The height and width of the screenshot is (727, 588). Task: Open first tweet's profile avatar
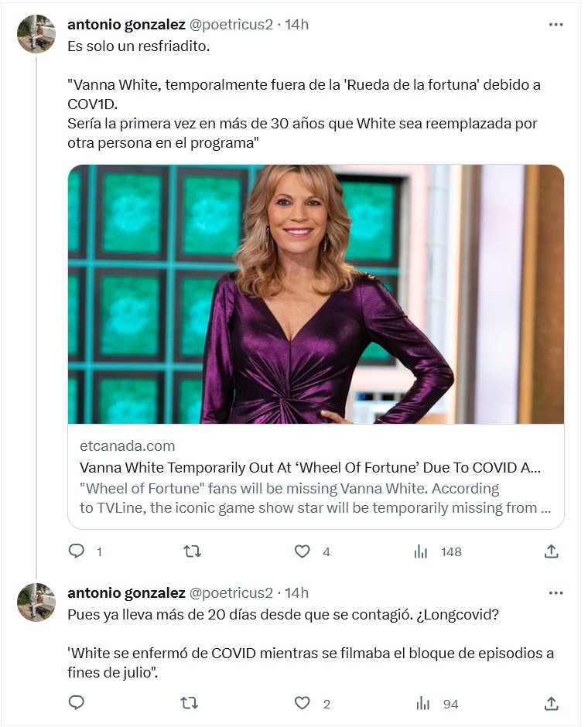(36, 34)
